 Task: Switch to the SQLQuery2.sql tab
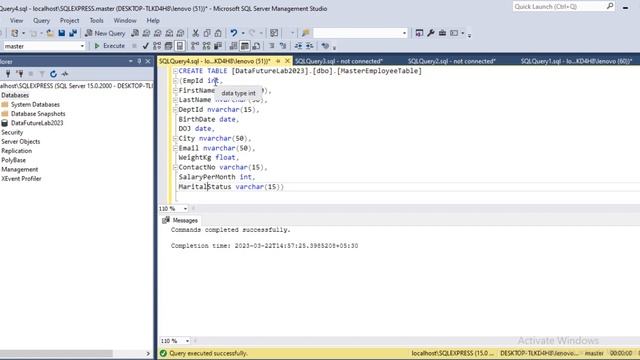[451, 61]
